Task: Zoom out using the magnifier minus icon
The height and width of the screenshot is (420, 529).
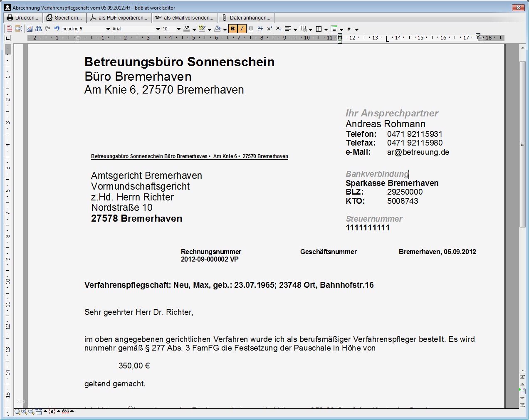Action: tap(31, 412)
